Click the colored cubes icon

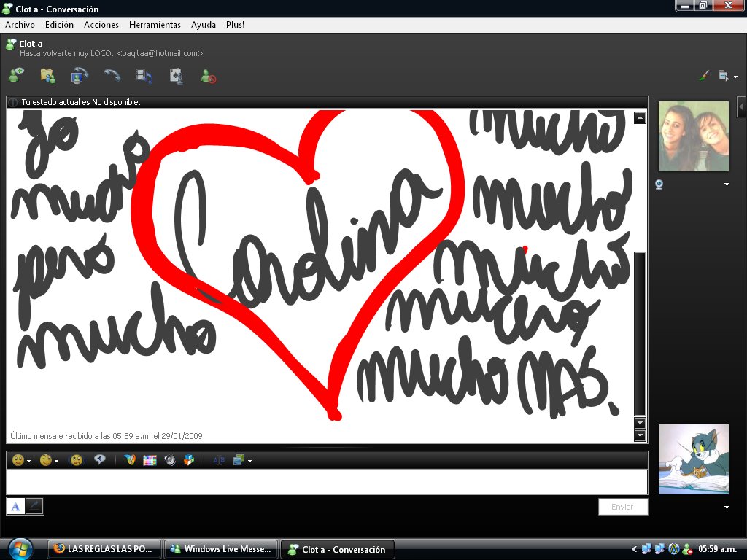[x=189, y=459]
